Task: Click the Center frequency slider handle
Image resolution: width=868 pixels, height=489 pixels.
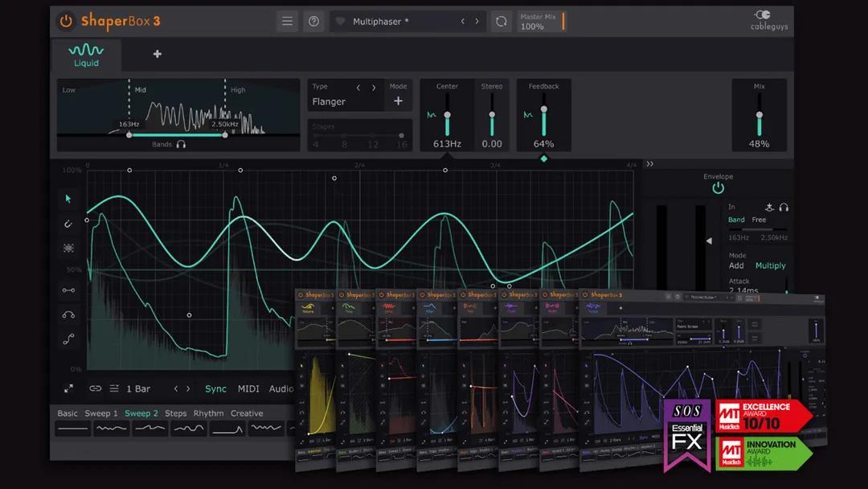Action: 448,115
